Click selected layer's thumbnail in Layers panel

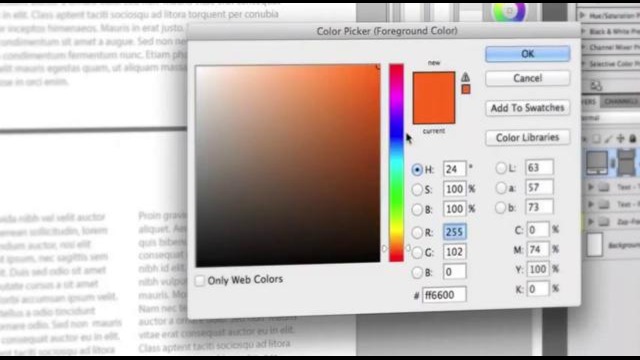(x=597, y=162)
